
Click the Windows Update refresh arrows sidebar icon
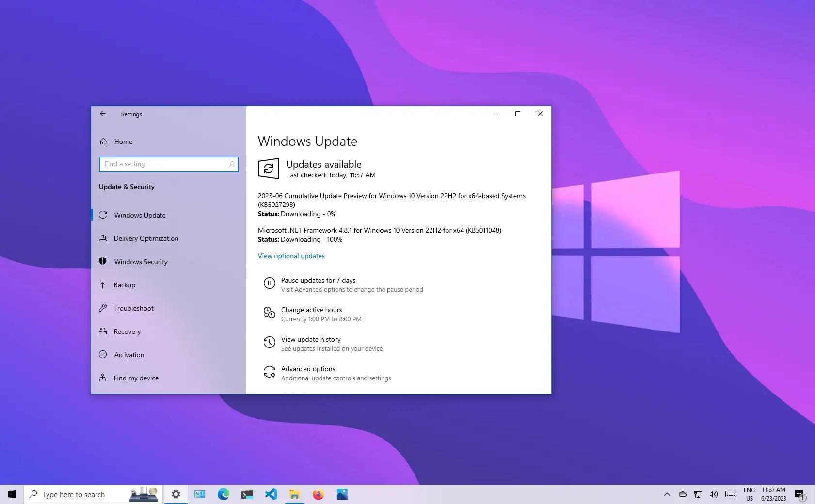[103, 215]
